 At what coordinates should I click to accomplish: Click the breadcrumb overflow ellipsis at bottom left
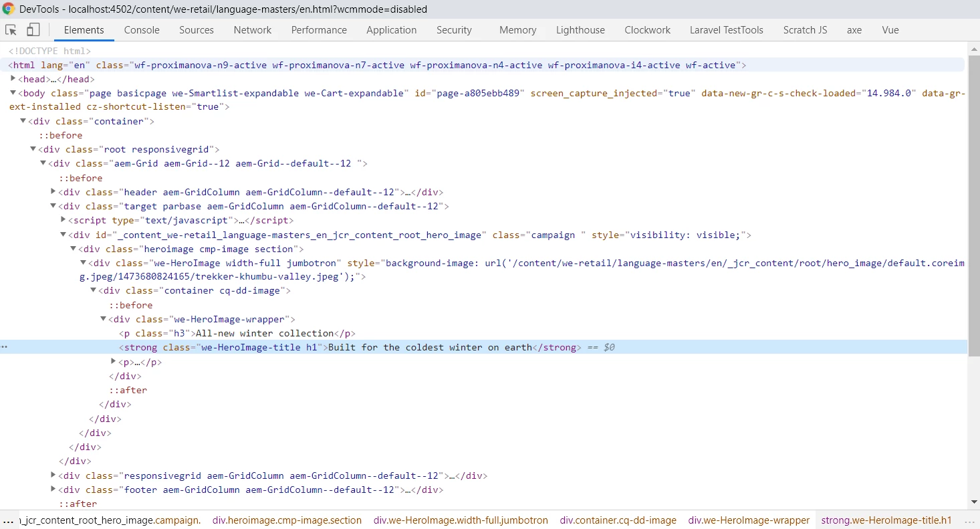click(x=7, y=520)
